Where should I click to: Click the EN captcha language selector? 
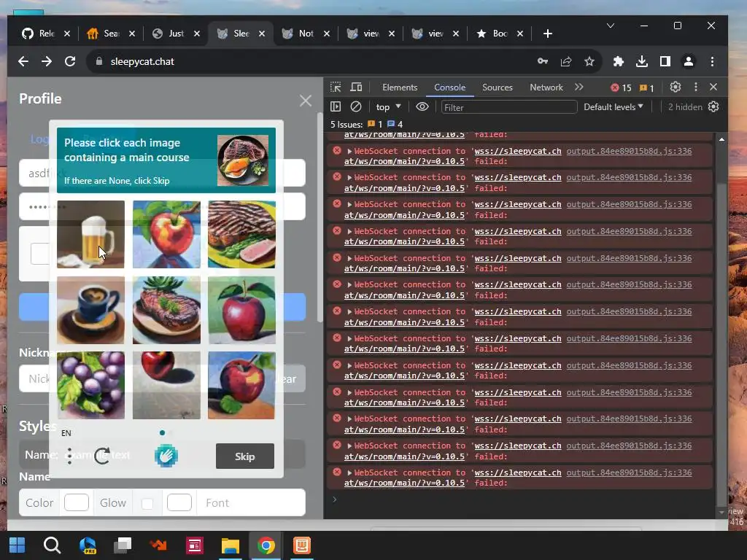pyautogui.click(x=66, y=433)
